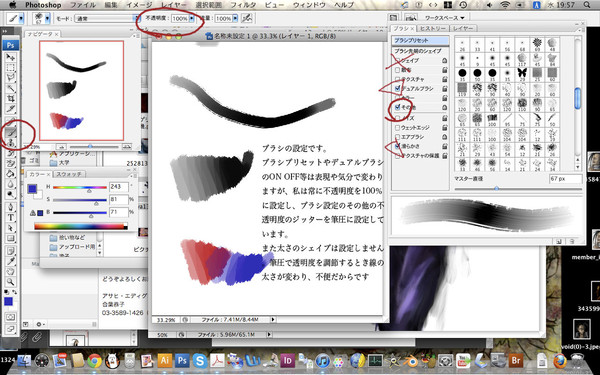The width and height of the screenshot is (600, 375).
Task: Open the flow percentage arrow
Action: (235, 18)
